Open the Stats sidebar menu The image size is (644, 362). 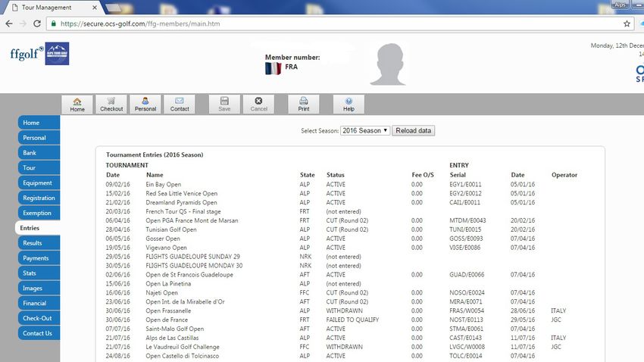point(39,273)
